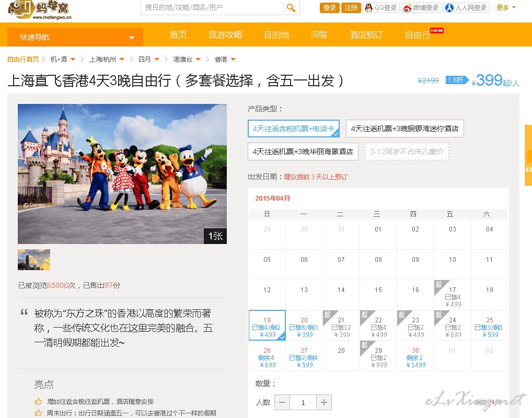532x418 pixels.
Task: Click the 自由行首页 breadcrumb link
Action: pyautogui.click(x=23, y=60)
